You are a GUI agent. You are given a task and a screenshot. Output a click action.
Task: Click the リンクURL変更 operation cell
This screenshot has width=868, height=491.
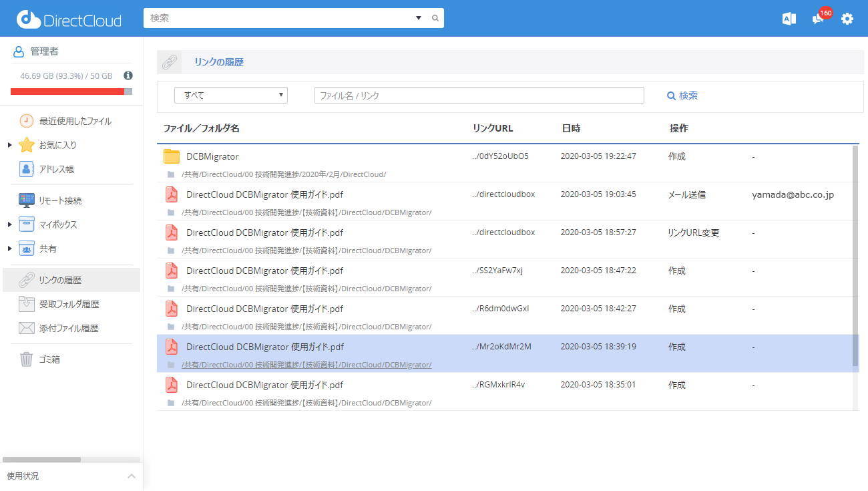pyautogui.click(x=694, y=232)
